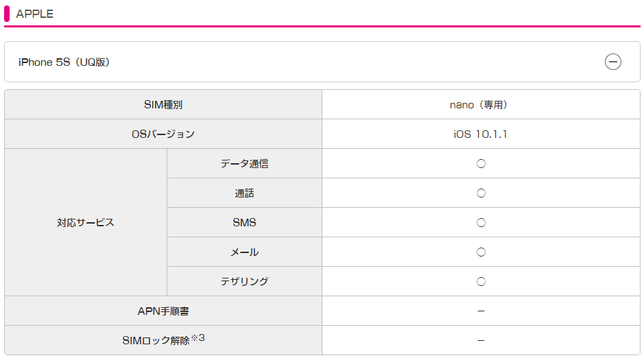Viewport: 644px width, 358px height.
Task: Click the OSバージョン header cell
Action: 163,134
